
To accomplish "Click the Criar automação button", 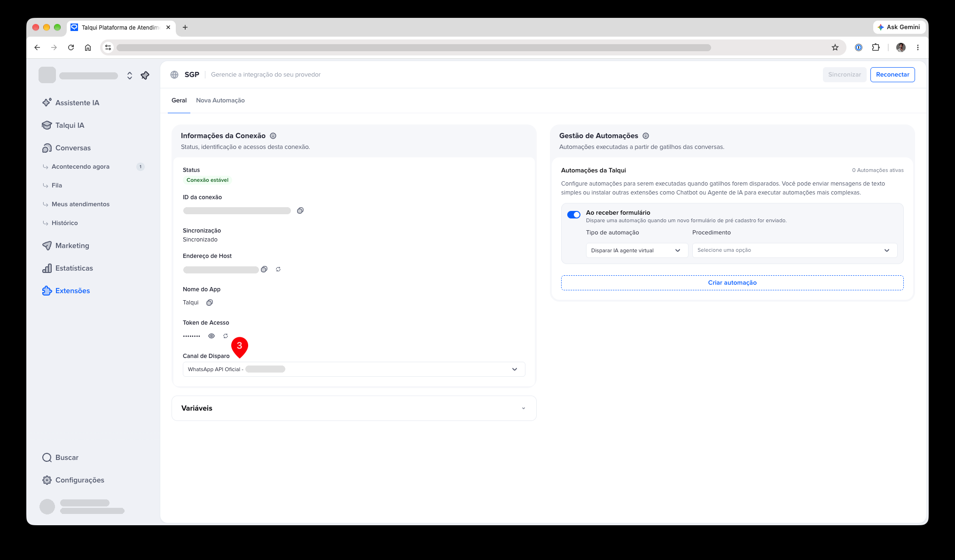I will [732, 283].
